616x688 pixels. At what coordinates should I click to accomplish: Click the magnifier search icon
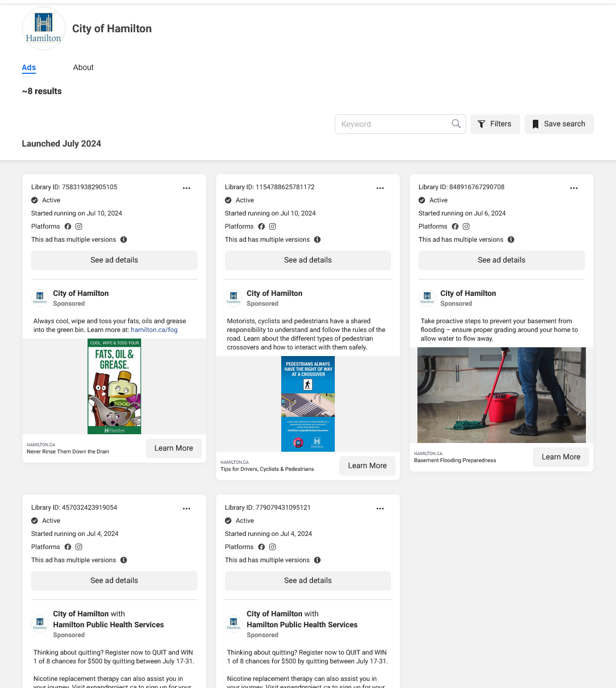click(x=456, y=124)
